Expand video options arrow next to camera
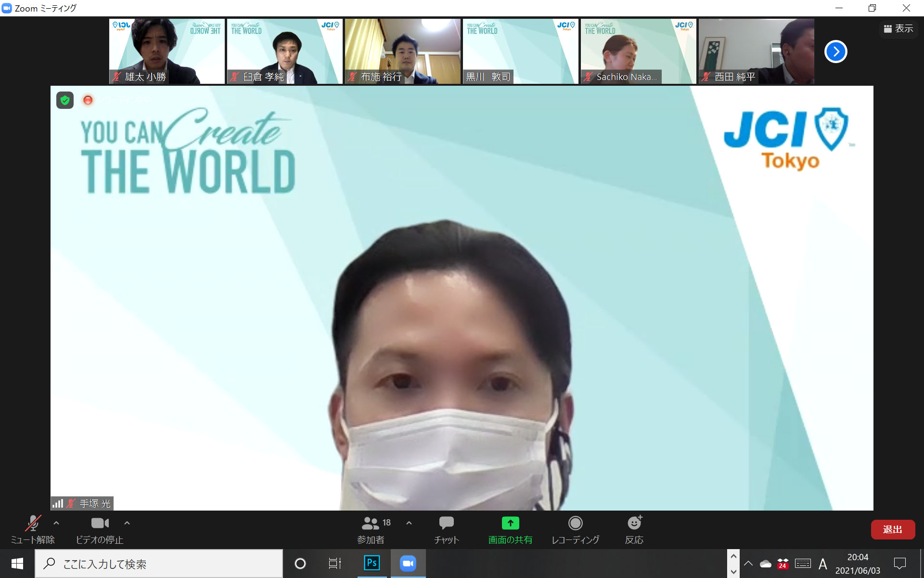 [127, 523]
